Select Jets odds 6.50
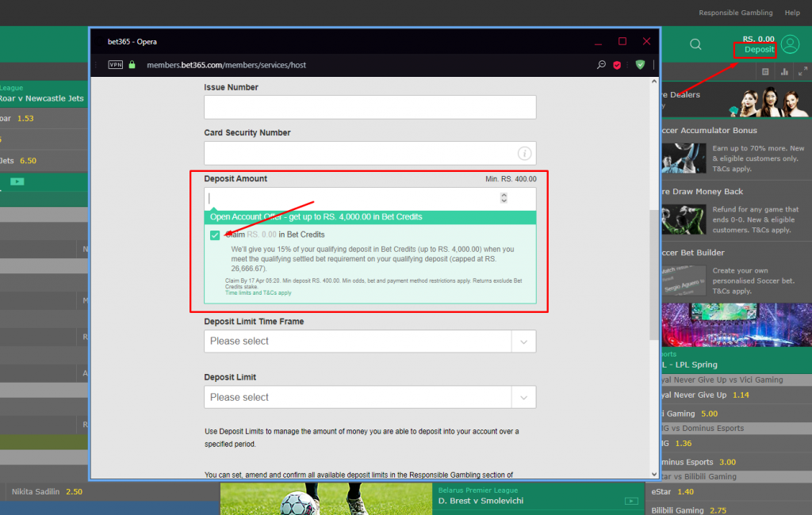This screenshot has height=515, width=812. click(x=28, y=161)
